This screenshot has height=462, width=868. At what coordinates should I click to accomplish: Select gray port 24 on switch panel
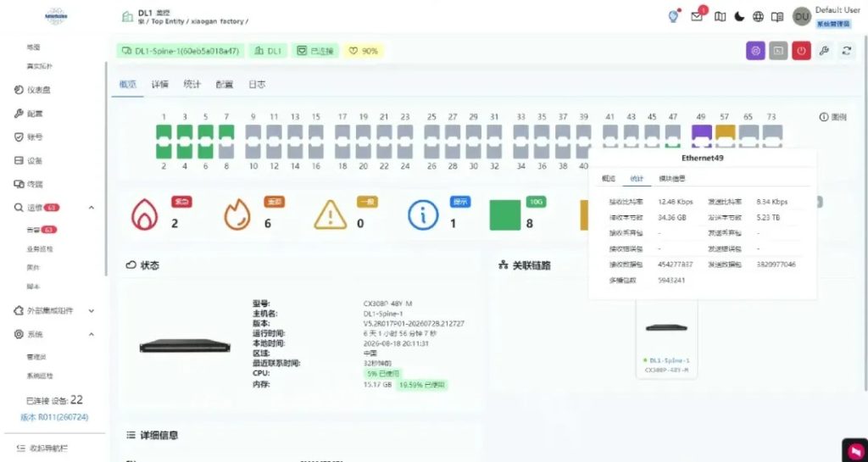tap(405, 151)
